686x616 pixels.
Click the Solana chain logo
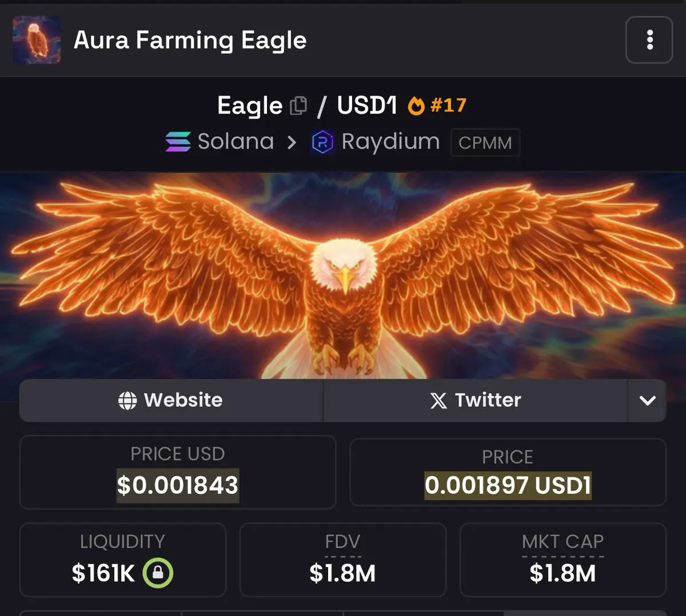tap(178, 142)
